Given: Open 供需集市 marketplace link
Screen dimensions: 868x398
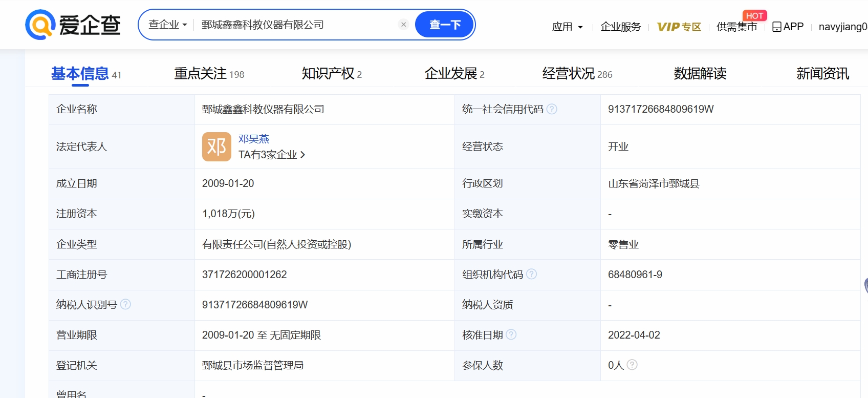Looking at the screenshot, I should [736, 27].
